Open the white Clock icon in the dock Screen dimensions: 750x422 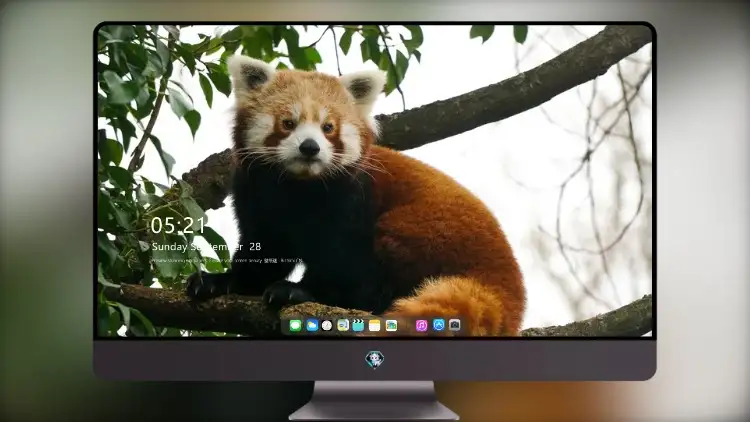[x=327, y=326]
